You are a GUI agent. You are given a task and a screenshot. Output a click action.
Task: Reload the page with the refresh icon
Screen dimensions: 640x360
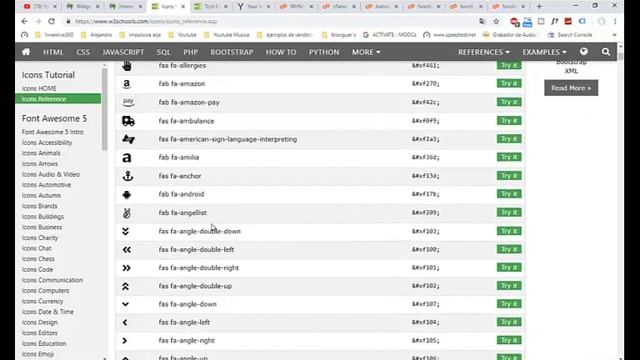point(51,21)
